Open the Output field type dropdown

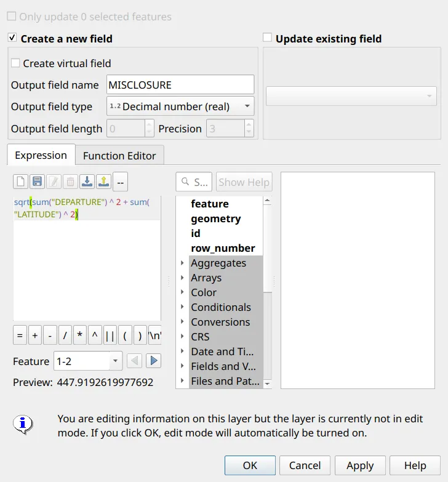coord(180,106)
